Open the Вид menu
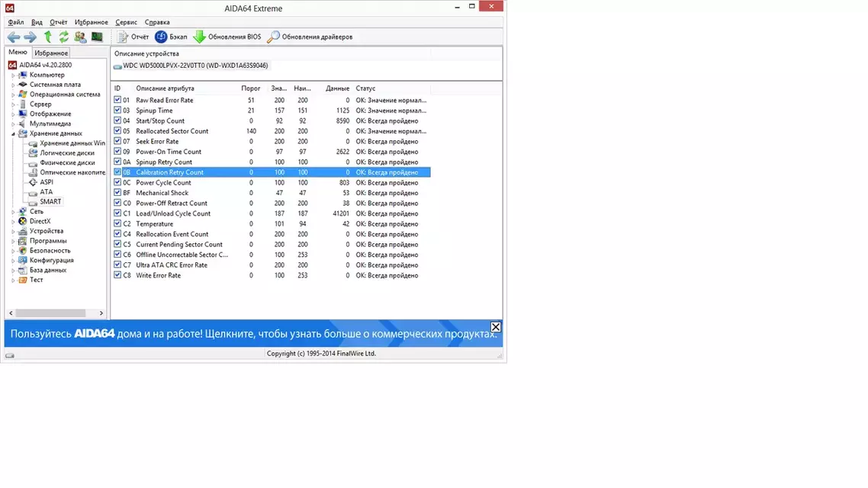The height and width of the screenshot is (488, 868). click(x=37, y=22)
